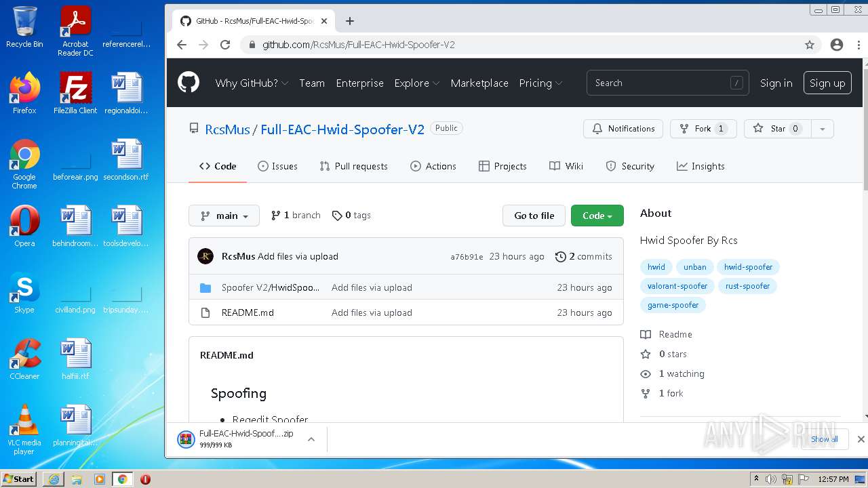Click Marketplace in GitHub header
Viewport: 868px width, 488px height.
coord(479,83)
